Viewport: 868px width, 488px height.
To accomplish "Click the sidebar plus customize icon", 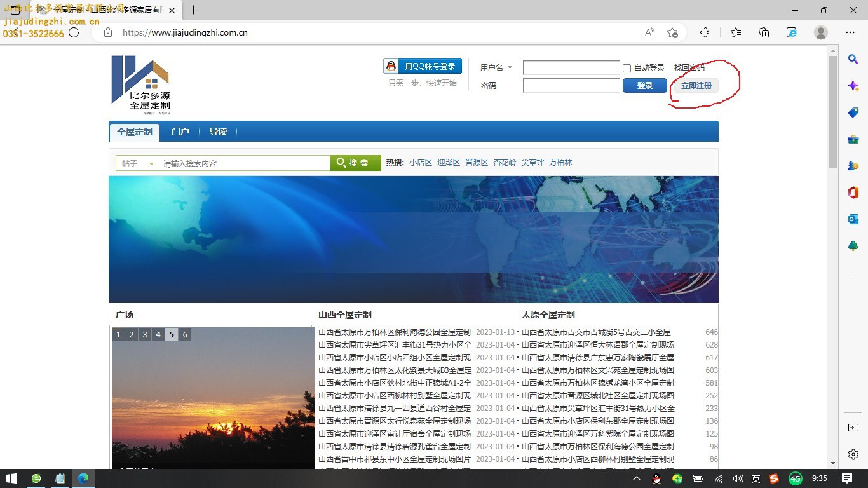I will click(x=853, y=274).
